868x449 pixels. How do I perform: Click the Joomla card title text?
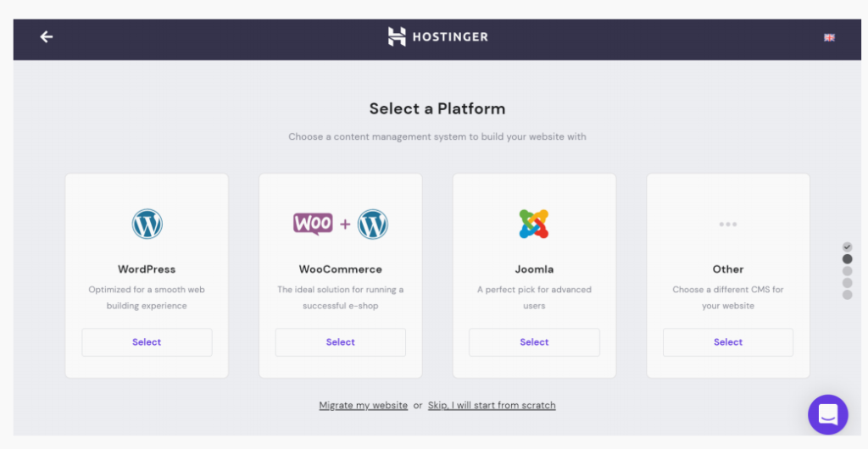click(x=534, y=269)
